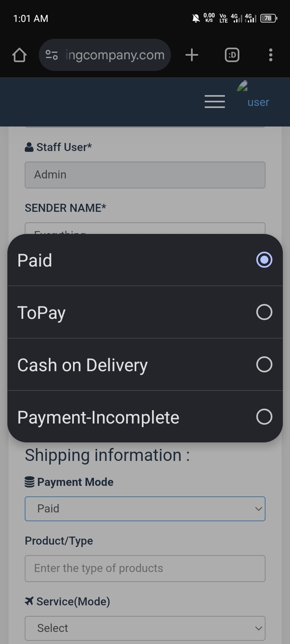Select the Payment-Incomplete radio button
This screenshot has width=290, height=644.
[x=264, y=417]
